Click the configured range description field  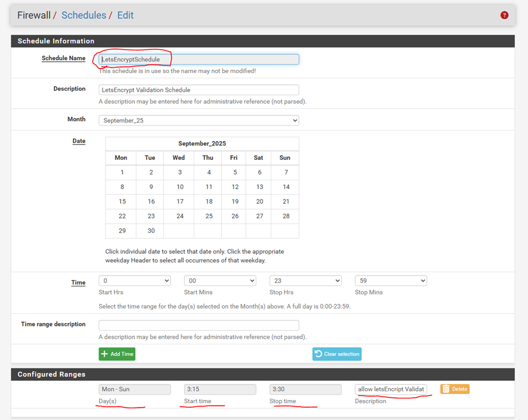pos(391,389)
